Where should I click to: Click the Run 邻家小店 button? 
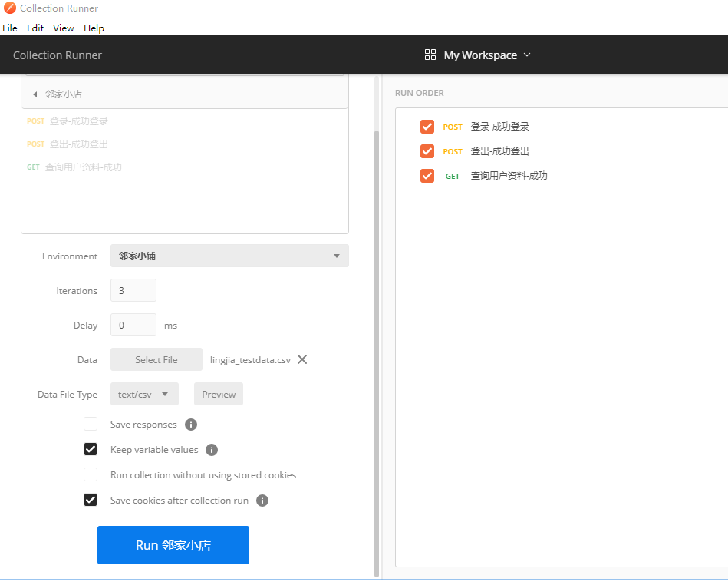click(x=173, y=544)
